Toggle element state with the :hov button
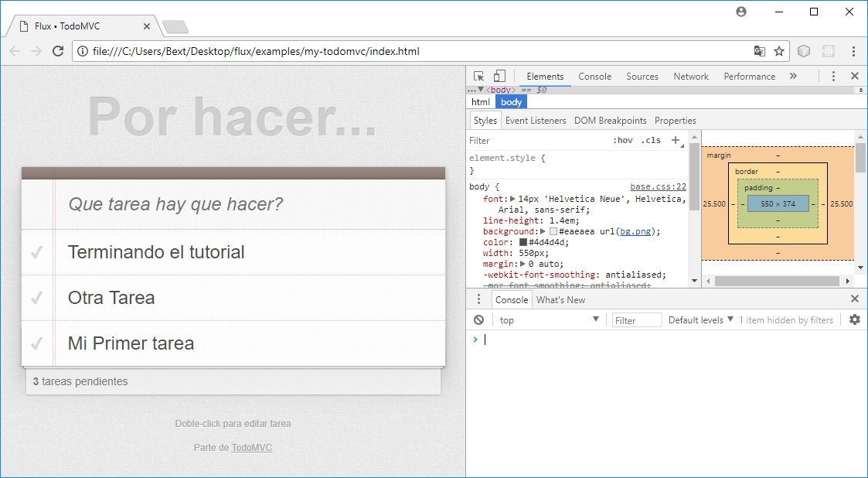The height and width of the screenshot is (478, 868). pos(623,140)
